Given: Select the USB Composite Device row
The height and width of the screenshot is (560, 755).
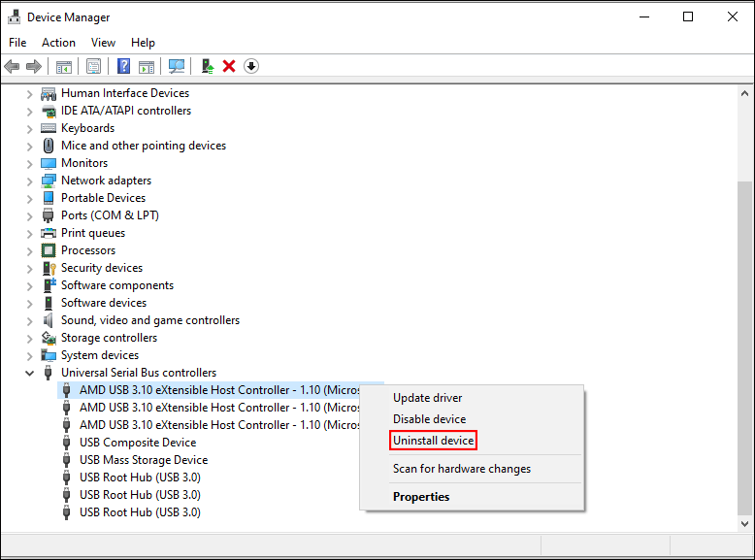Looking at the screenshot, I should click(138, 443).
